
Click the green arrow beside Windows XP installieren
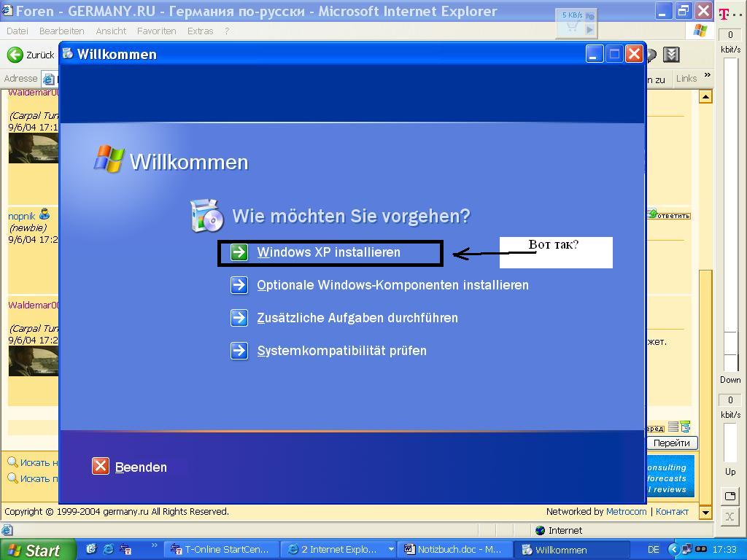[x=239, y=252]
